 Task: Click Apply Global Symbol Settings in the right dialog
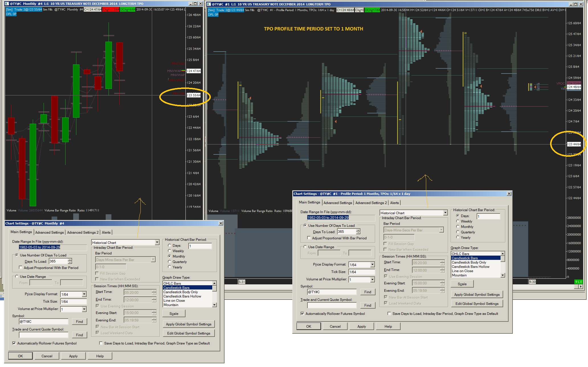pyautogui.click(x=477, y=295)
